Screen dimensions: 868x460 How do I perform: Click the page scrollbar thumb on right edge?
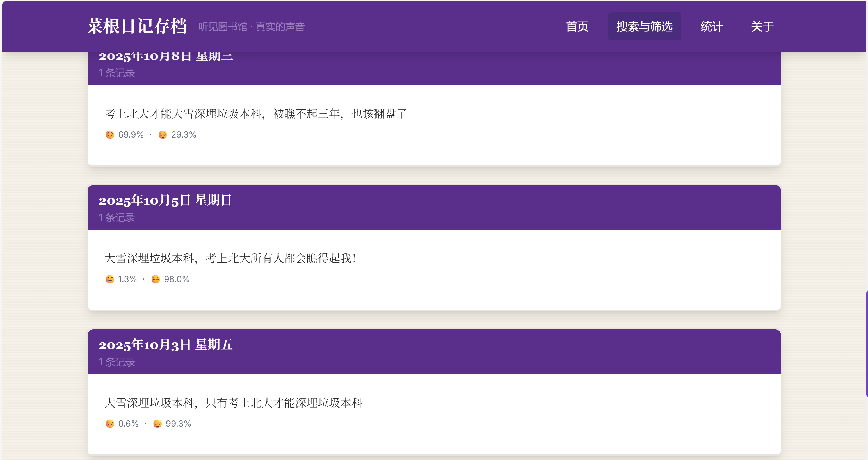tap(866, 344)
